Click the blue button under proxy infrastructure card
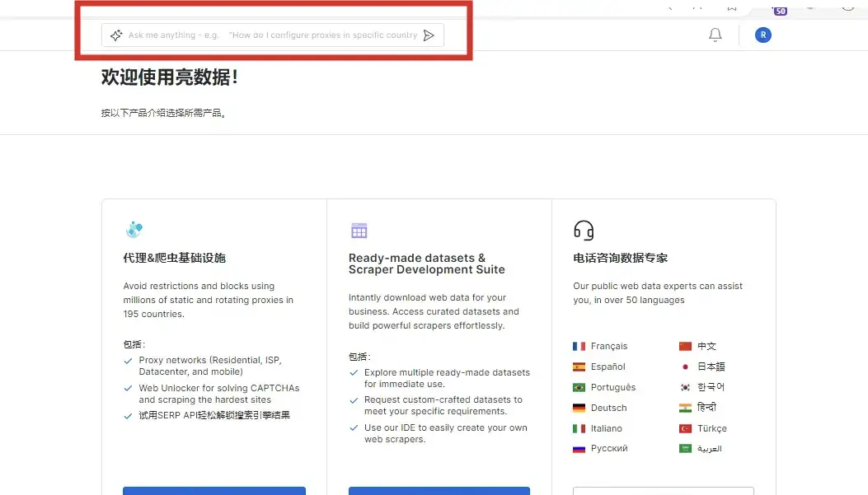This screenshot has height=495, width=868. pos(214,491)
